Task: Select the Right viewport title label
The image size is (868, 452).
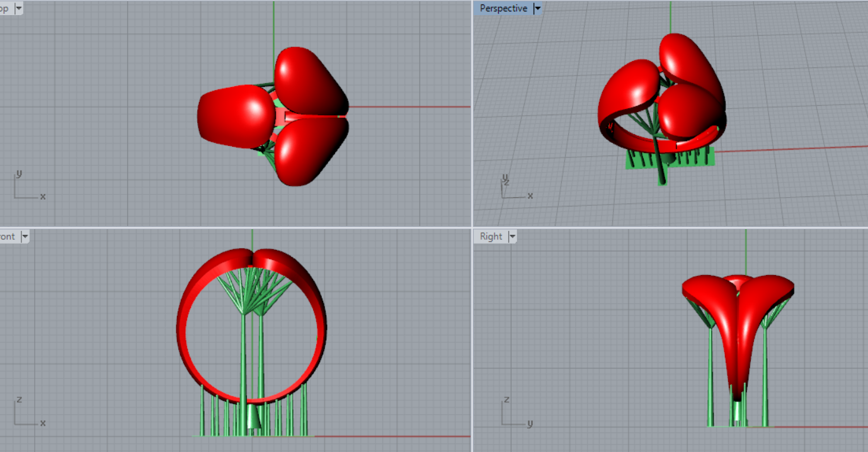Action: (491, 237)
